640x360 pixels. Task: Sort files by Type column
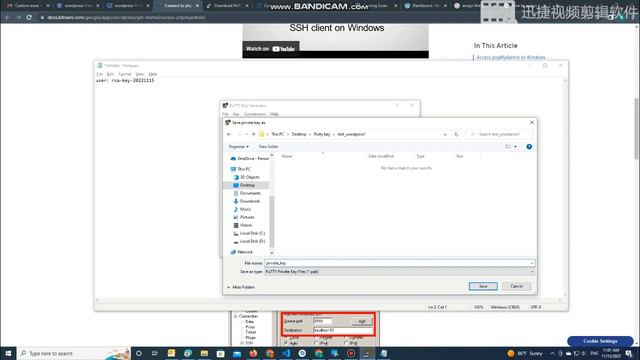point(420,156)
